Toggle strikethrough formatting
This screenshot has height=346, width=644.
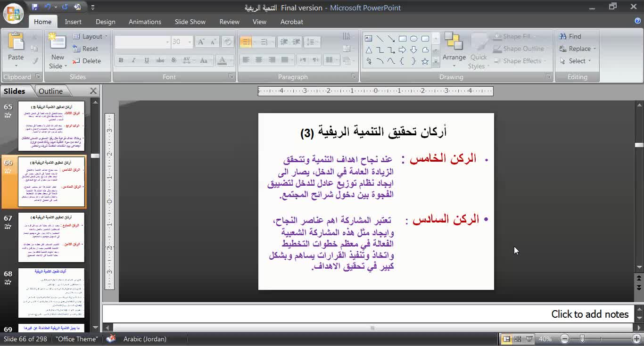point(160,60)
